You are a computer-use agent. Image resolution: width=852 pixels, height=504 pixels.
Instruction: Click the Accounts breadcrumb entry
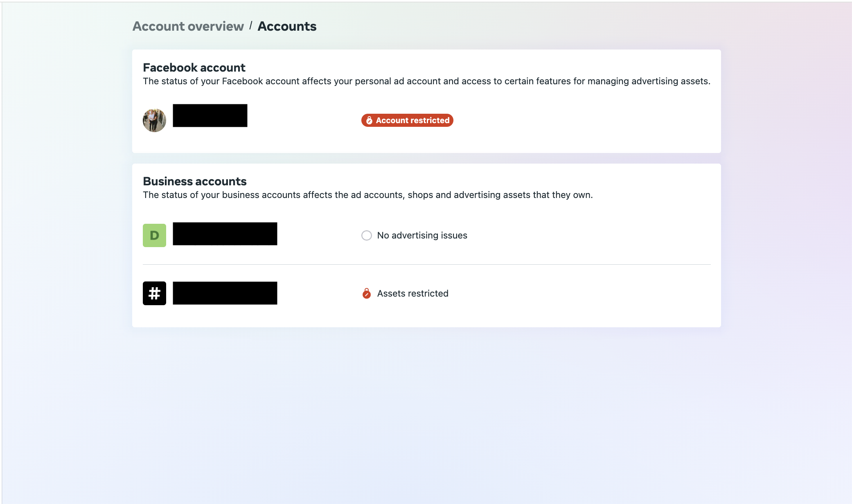click(x=287, y=26)
